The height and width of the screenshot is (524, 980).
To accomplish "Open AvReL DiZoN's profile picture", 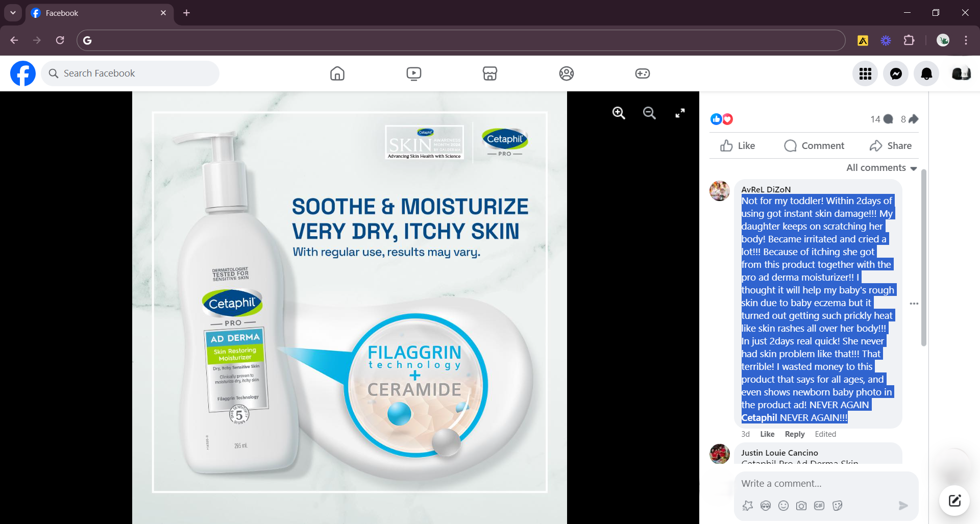I will [x=720, y=191].
